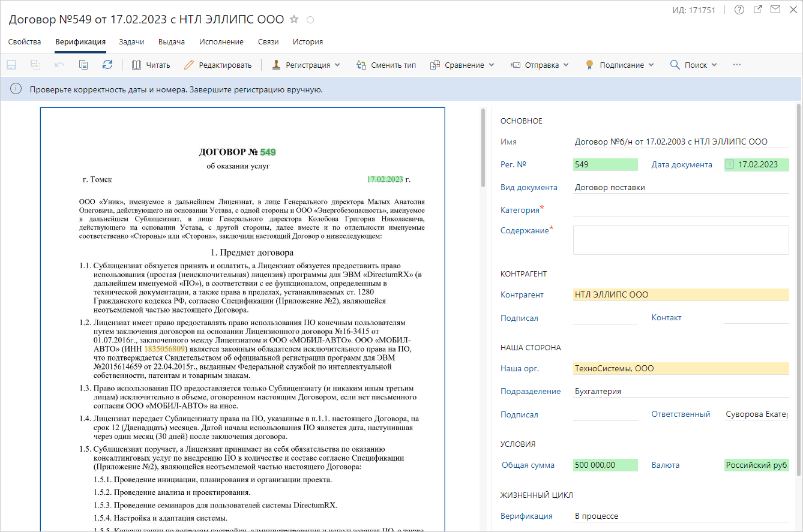This screenshot has height=532, width=803.
Task: Expand the Сравнение dropdown menu
Action: tap(462, 65)
